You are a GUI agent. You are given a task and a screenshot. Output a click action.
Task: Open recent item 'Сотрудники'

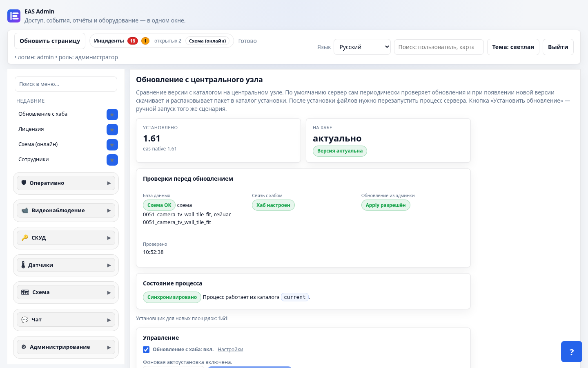pos(33,159)
